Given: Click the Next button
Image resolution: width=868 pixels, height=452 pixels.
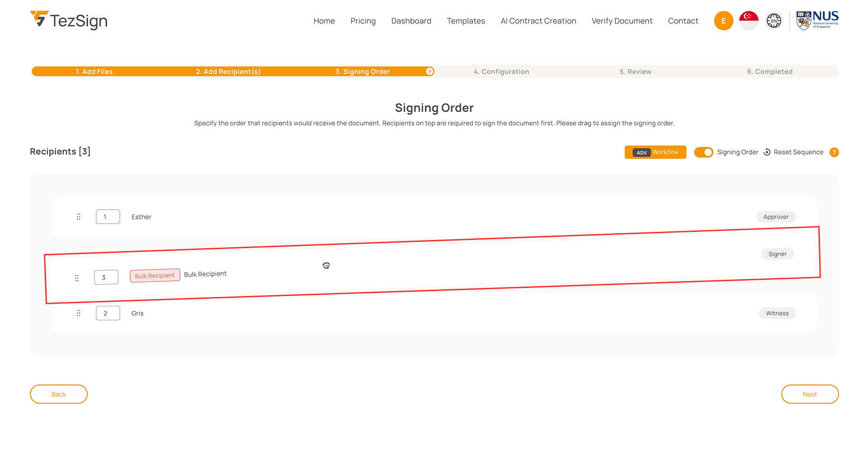Looking at the screenshot, I should (x=810, y=394).
